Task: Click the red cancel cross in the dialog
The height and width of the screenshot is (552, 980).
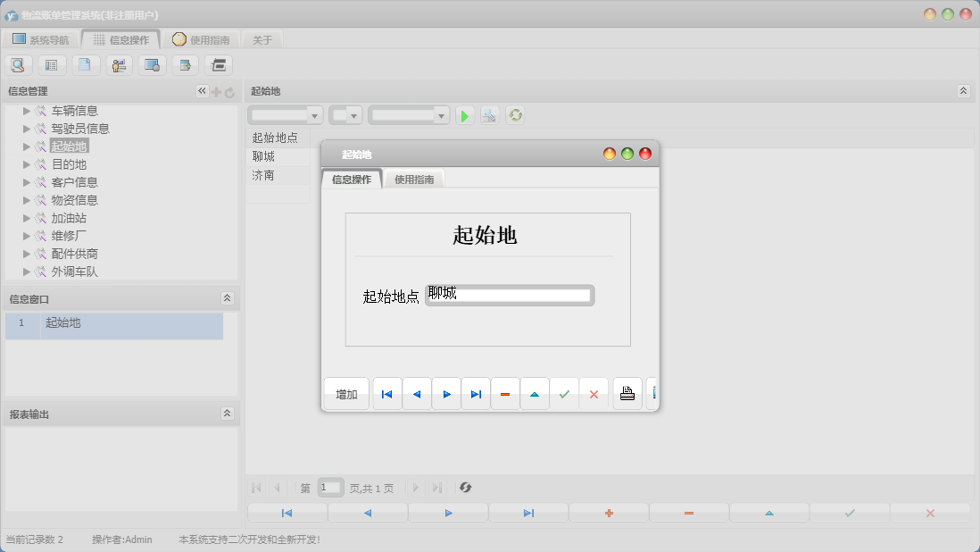Action: (594, 393)
